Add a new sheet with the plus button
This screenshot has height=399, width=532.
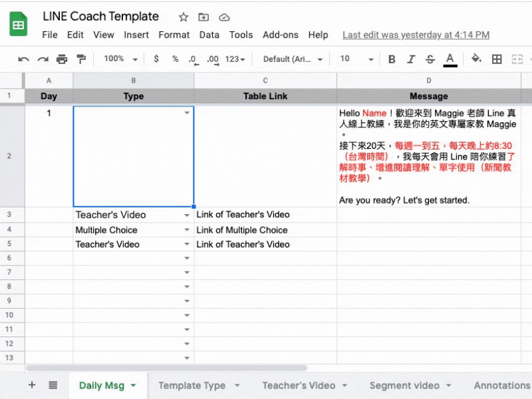click(31, 385)
